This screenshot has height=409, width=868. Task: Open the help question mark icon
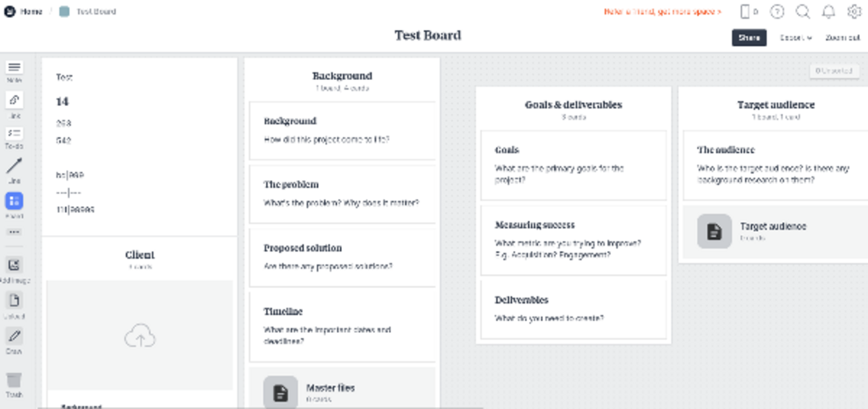coord(777,11)
